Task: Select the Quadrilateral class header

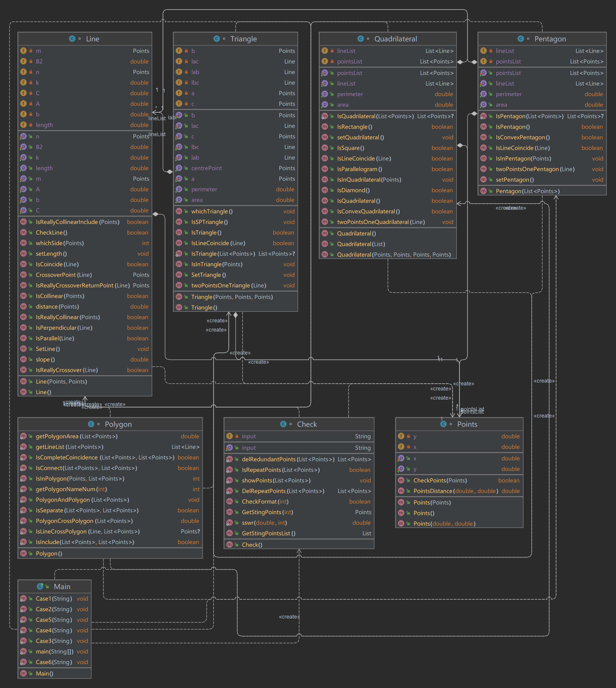Action: 388,39
